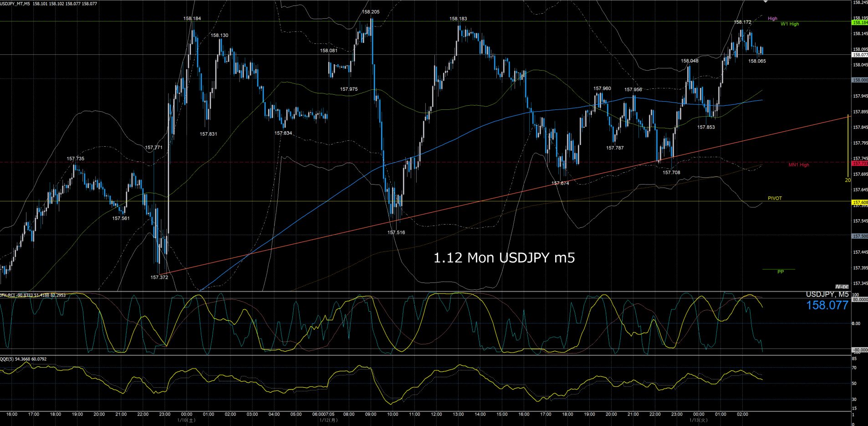Select the 158.205 swing high label
This screenshot has width=868, height=426.
coord(371,12)
